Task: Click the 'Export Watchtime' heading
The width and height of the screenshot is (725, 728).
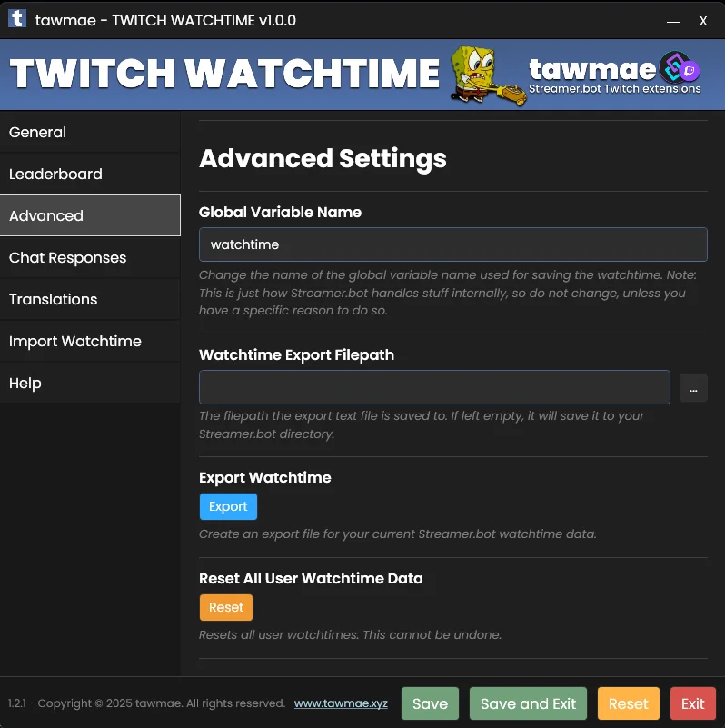Action: click(x=265, y=477)
